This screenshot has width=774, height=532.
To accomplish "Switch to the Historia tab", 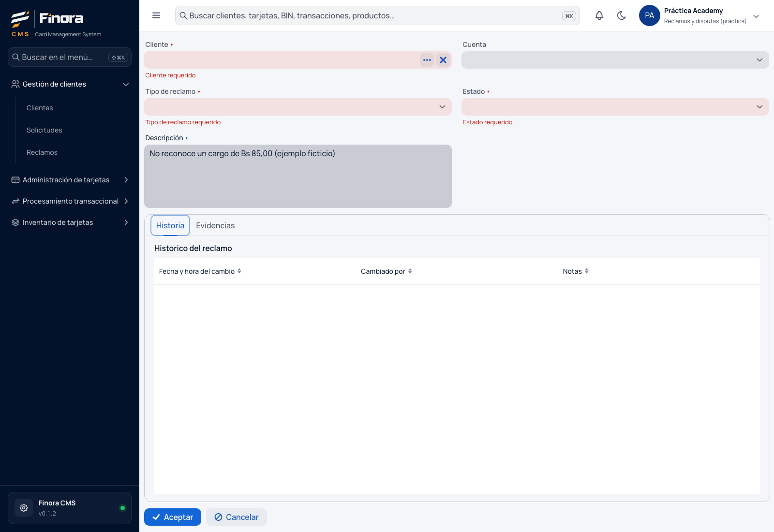I will coord(170,225).
